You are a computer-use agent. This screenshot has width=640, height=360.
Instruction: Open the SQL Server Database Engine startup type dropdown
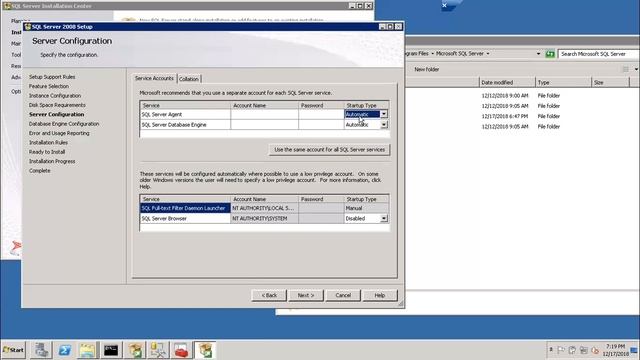[x=384, y=124]
